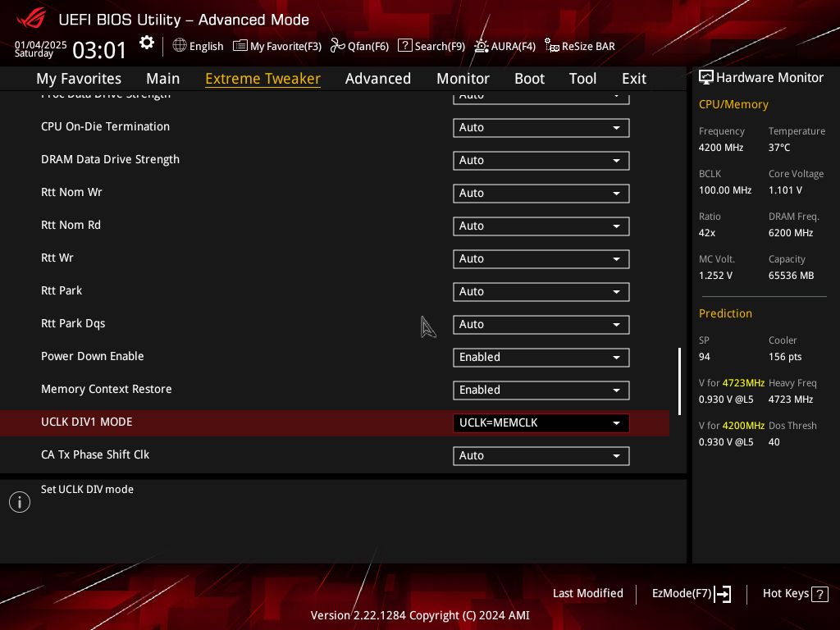Click the Capacity 65536 MB value
The height and width of the screenshot is (630, 840).
click(792, 276)
